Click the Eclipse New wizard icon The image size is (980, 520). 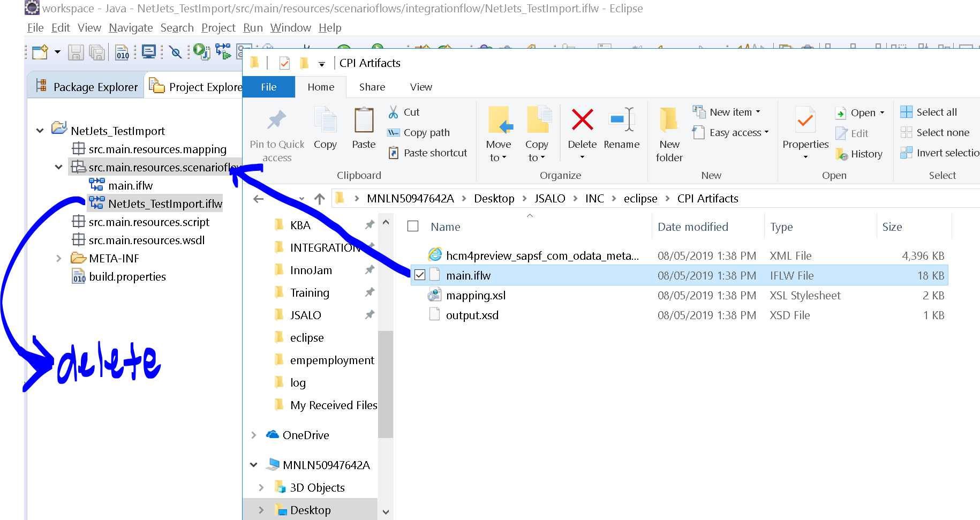pyautogui.click(x=40, y=52)
